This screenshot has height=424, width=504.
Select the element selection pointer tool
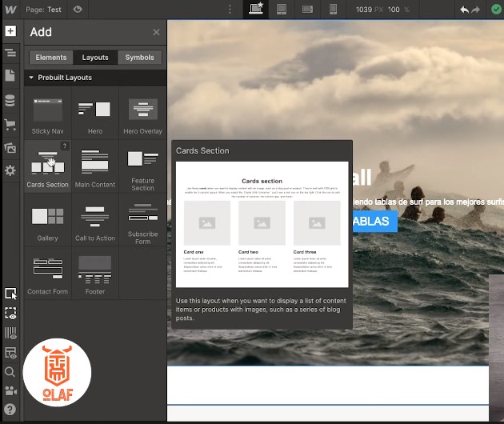coord(10,294)
